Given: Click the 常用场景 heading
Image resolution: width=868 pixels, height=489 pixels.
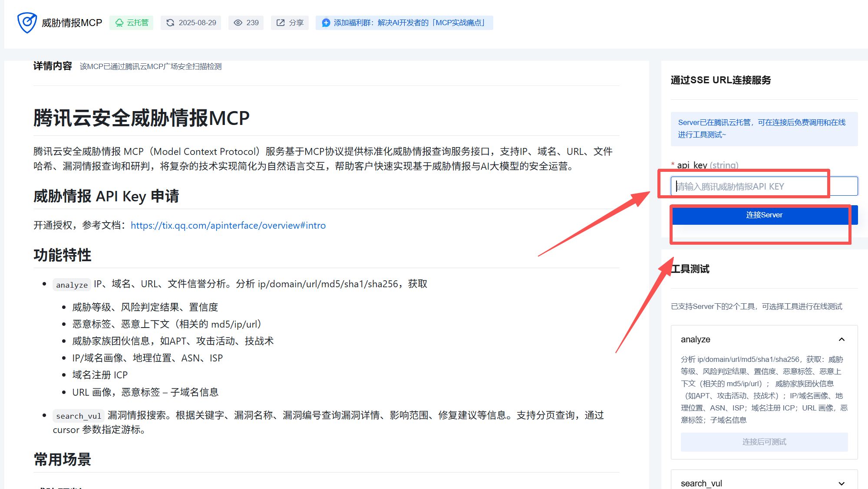Looking at the screenshot, I should point(63,459).
